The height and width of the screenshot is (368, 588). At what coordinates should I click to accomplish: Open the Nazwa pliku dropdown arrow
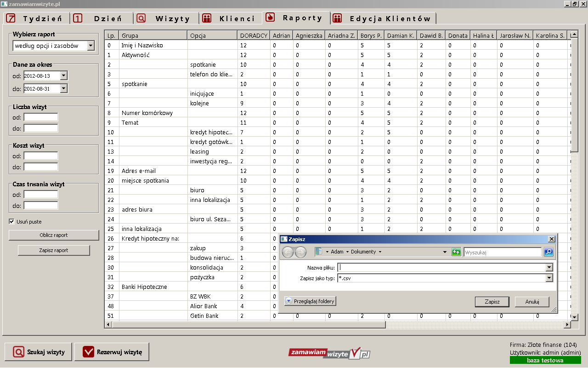coord(549,267)
